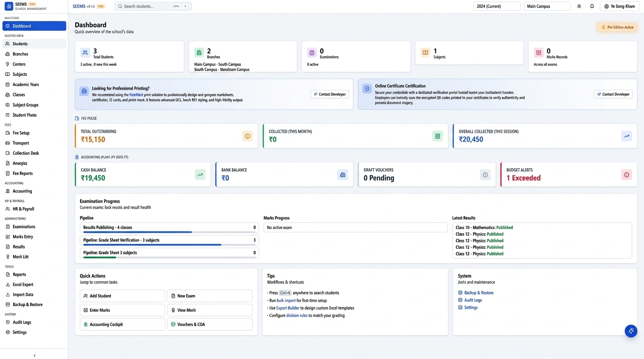
Task: Open Academic Years in the sidebar
Action: point(34,85)
